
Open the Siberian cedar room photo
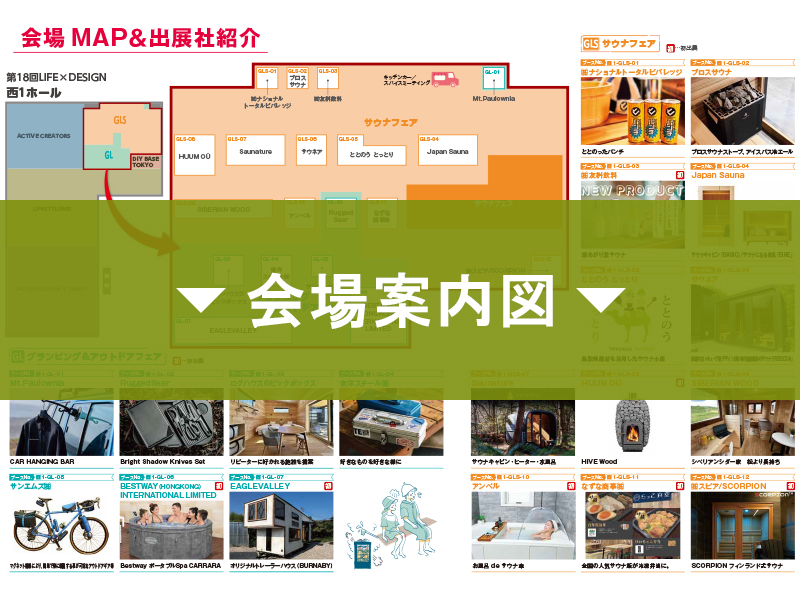click(743, 422)
